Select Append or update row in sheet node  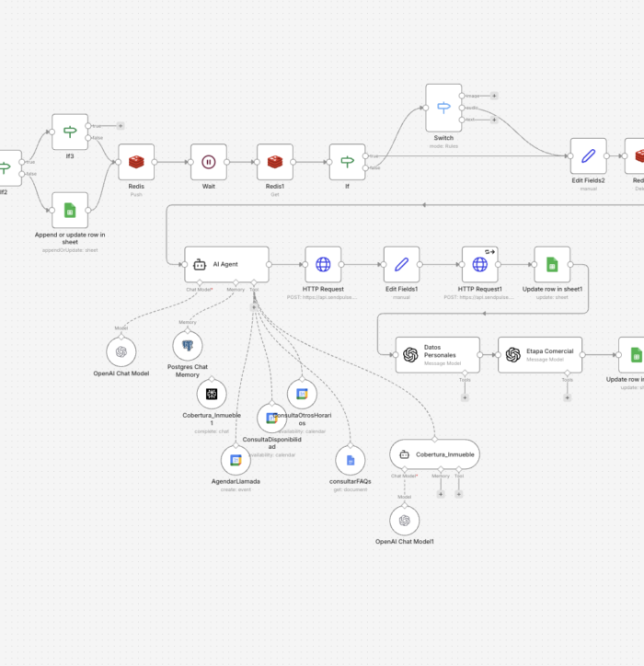[70, 210]
